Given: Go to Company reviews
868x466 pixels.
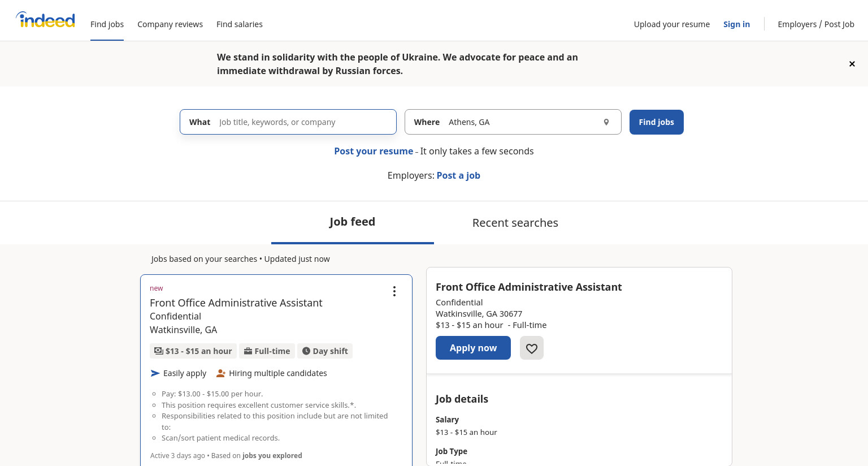Looking at the screenshot, I should (x=170, y=24).
